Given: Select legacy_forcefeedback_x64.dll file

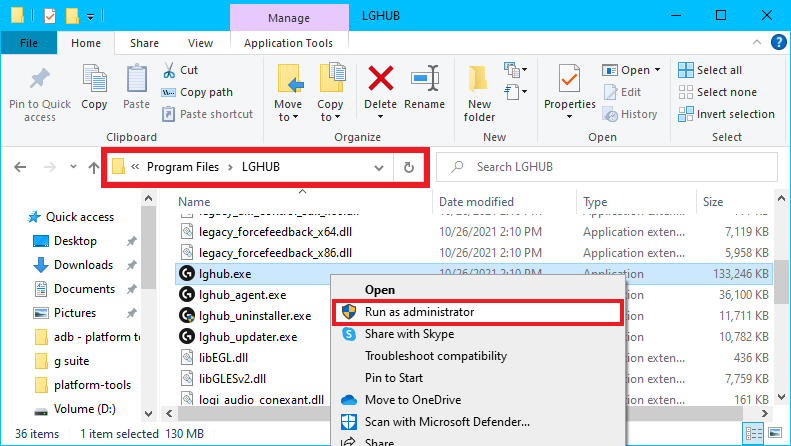Looking at the screenshot, I should coord(275,232).
